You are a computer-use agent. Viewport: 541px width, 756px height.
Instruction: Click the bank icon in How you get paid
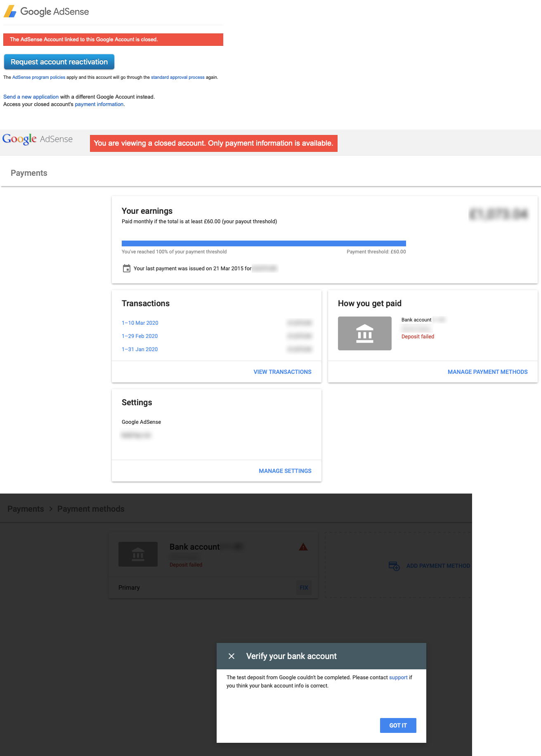(x=365, y=333)
